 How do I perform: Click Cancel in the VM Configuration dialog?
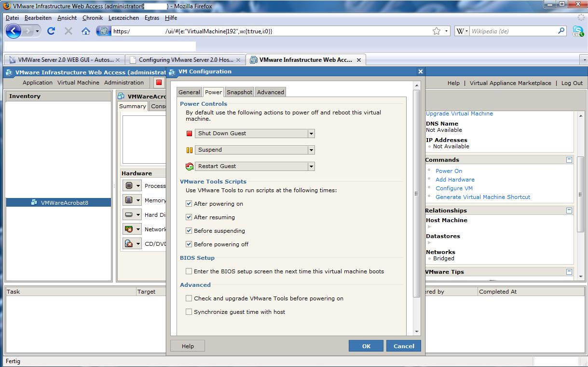click(x=404, y=346)
